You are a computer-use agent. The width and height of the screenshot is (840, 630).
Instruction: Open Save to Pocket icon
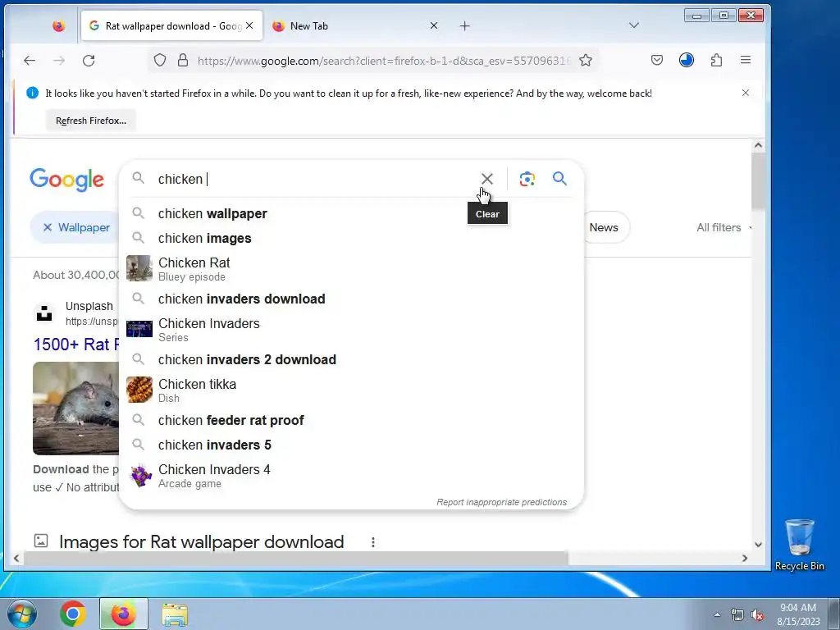click(x=657, y=60)
